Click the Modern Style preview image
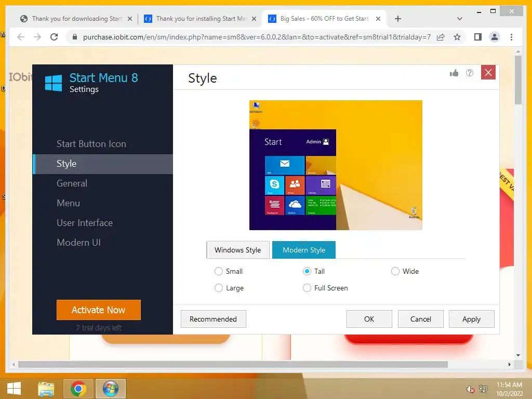 point(336,165)
